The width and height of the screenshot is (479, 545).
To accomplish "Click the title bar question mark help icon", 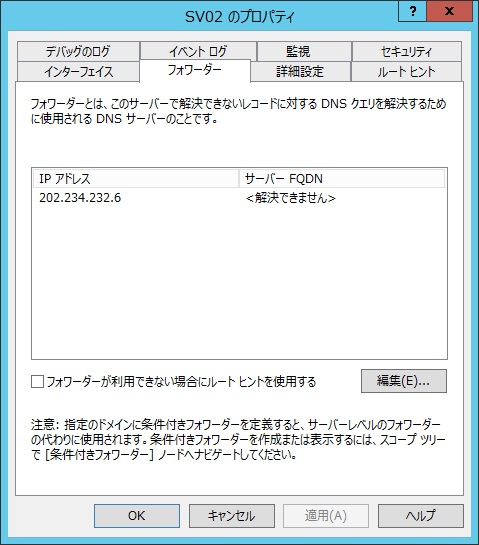I will [x=412, y=11].
